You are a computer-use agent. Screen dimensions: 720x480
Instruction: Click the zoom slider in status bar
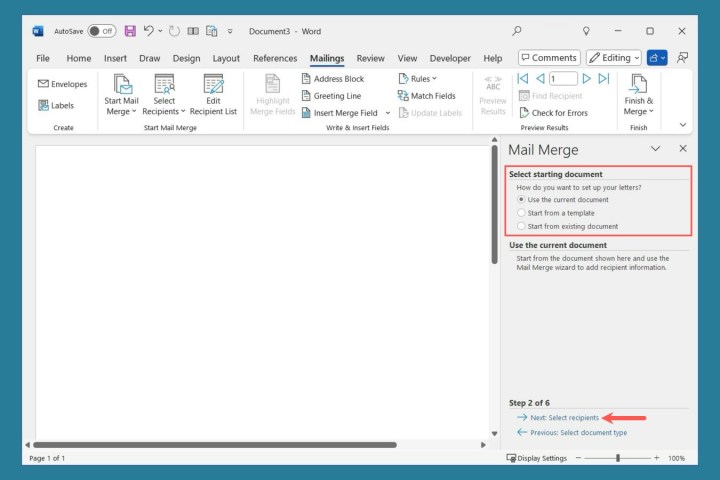click(x=618, y=458)
